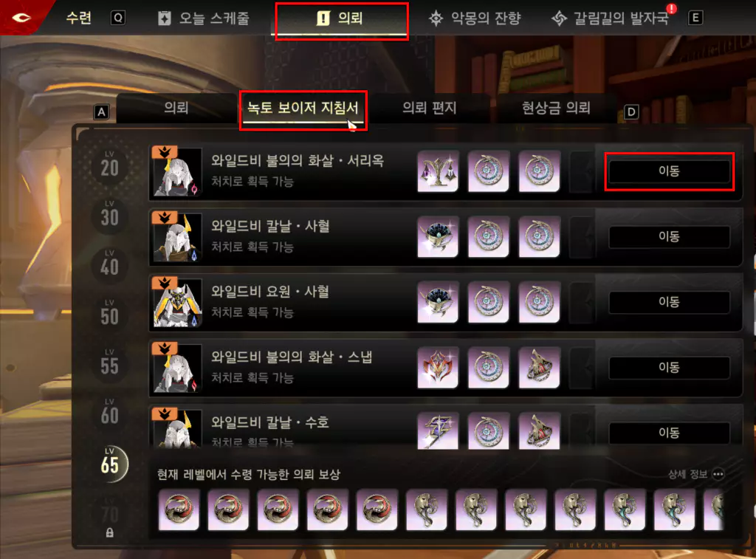Open 갈림길의 발자국 tab with red alert
This screenshot has height=559, width=756.
[x=611, y=18]
